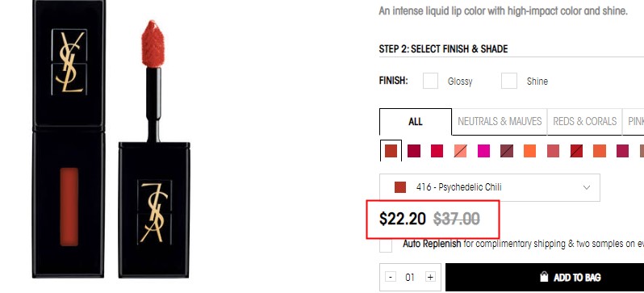Tick the Shine finish checkbox
The height and width of the screenshot is (293, 644).
point(509,81)
